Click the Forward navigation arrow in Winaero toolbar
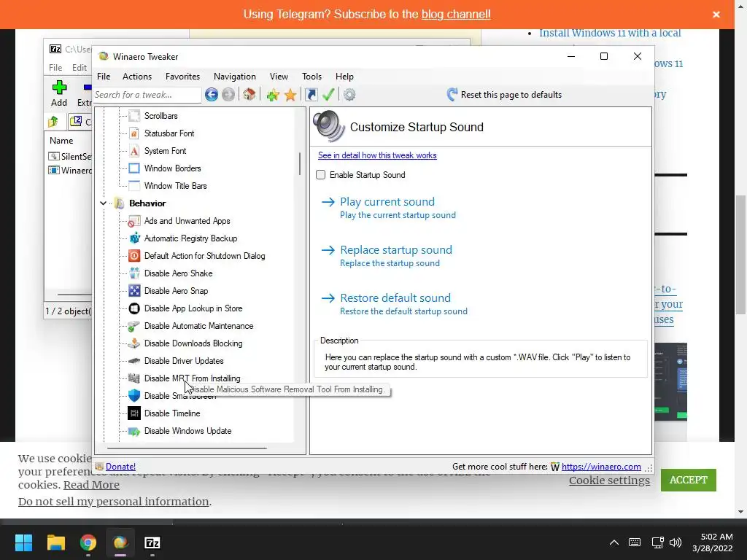Image resolution: width=747 pixels, height=560 pixels. 228,94
